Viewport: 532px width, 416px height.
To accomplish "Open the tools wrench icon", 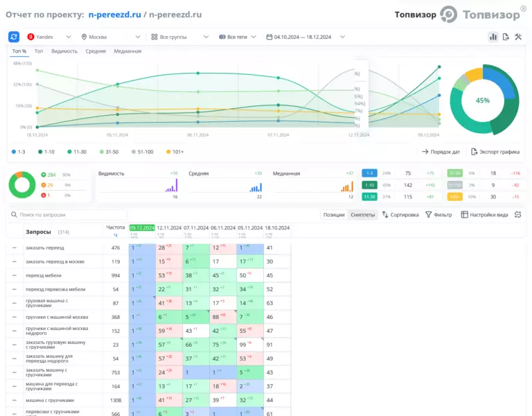I will 518,37.
